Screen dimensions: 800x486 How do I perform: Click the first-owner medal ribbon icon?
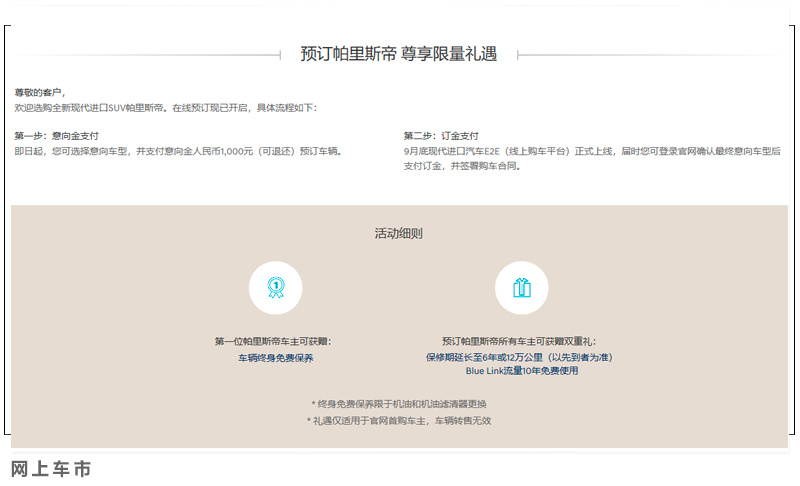click(x=276, y=288)
